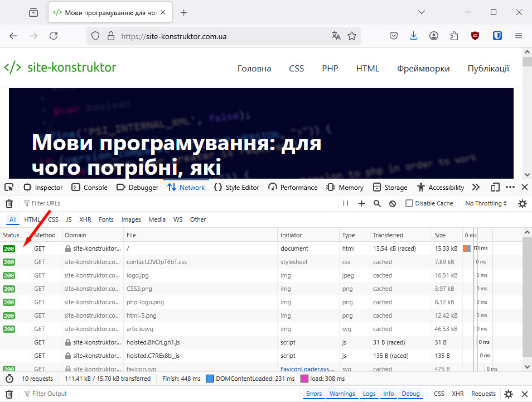Image resolution: width=532 pixels, height=402 pixels.
Task: Create a new request with the plus icon
Action: coord(363,203)
